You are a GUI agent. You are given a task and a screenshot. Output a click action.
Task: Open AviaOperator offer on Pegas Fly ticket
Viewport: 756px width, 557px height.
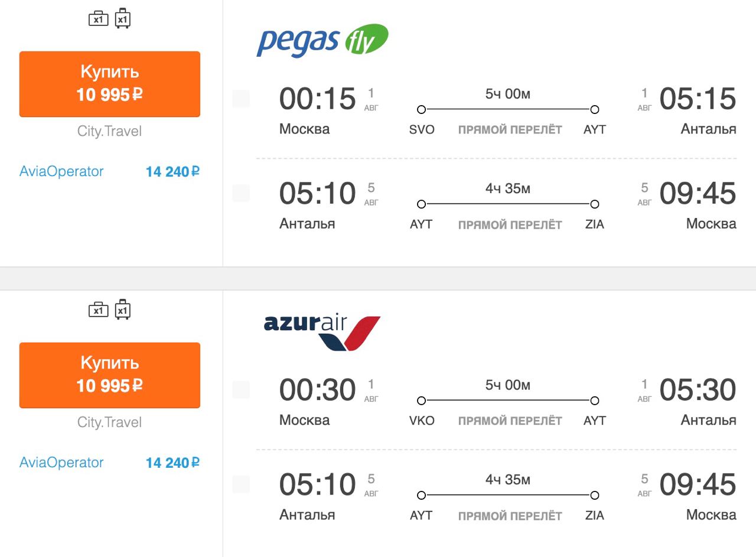coord(61,171)
